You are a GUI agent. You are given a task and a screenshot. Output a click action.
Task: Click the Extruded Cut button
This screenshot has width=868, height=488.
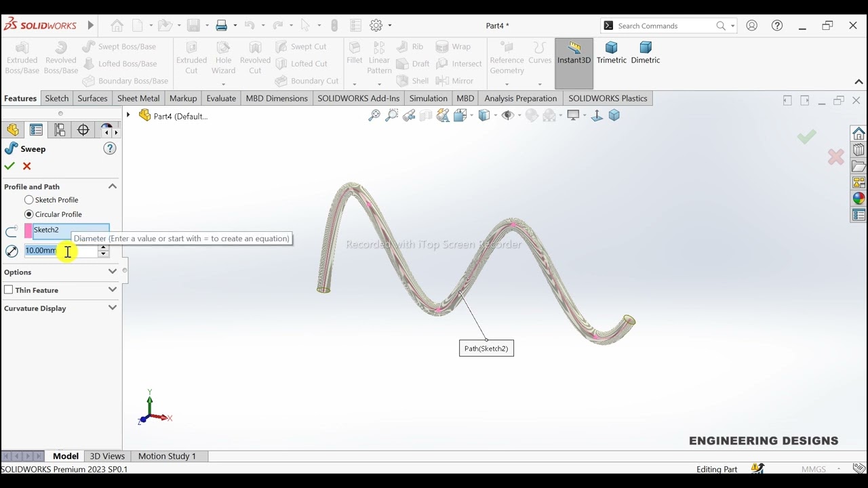pos(191,58)
